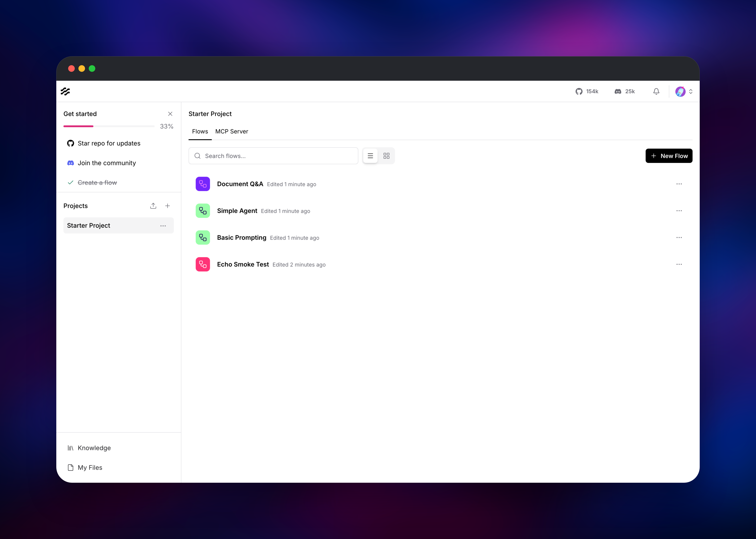Viewport: 756px width, 539px height.
Task: Switch to the MCP Server tab
Action: point(232,131)
